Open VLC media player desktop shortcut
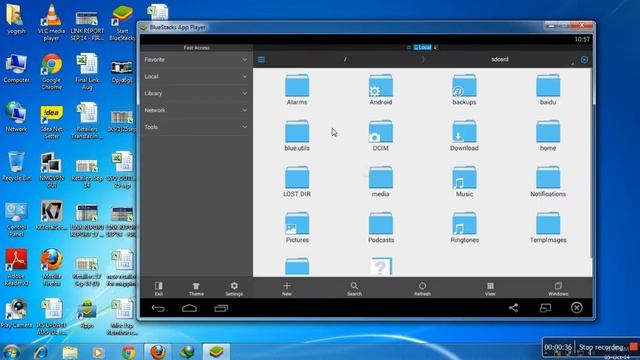This screenshot has width=640, height=360. tap(51, 22)
